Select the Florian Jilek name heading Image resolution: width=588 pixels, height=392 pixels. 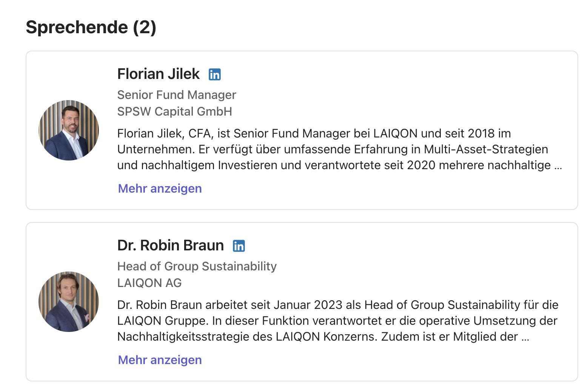159,74
